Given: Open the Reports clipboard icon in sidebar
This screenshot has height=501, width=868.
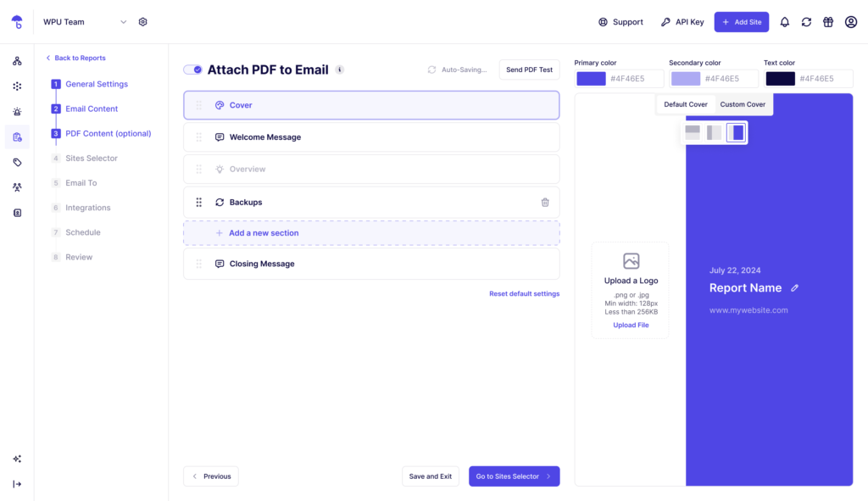Looking at the screenshot, I should [x=17, y=136].
